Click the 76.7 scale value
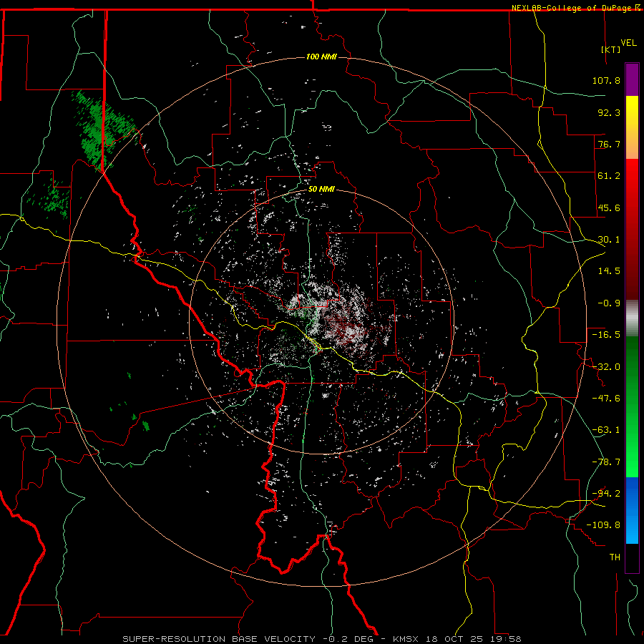 (x=609, y=144)
